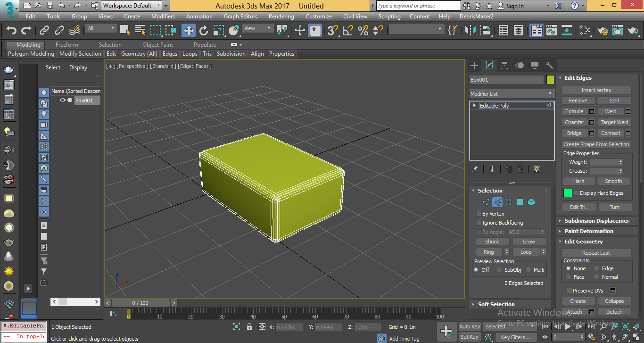Select the SubObj preview radio button
The width and height of the screenshot is (644, 343).
click(x=499, y=270)
